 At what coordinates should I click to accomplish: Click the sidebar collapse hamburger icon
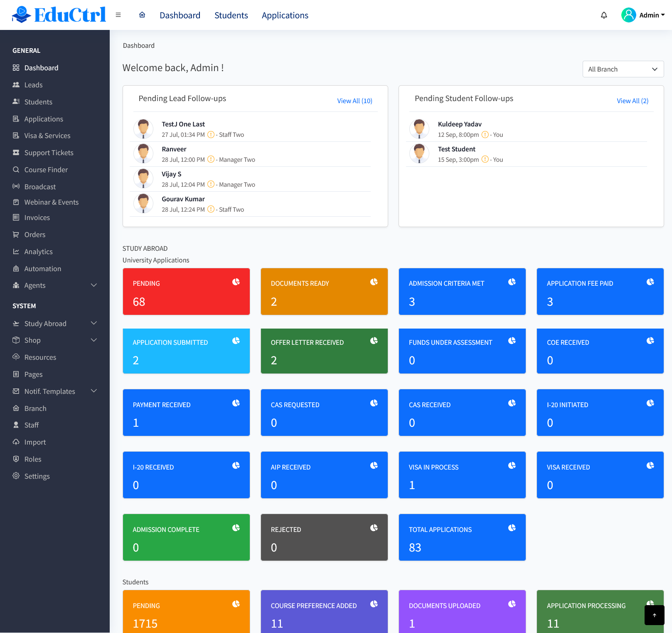[118, 15]
